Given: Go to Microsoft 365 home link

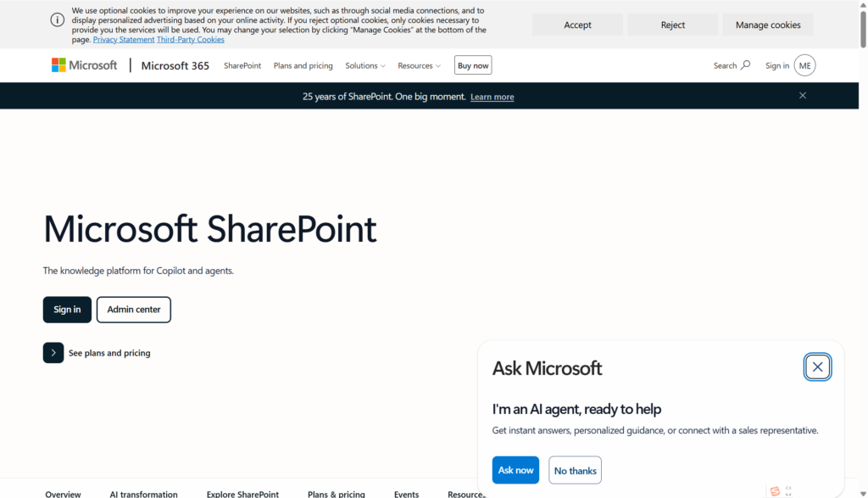Looking at the screenshot, I should tap(175, 65).
